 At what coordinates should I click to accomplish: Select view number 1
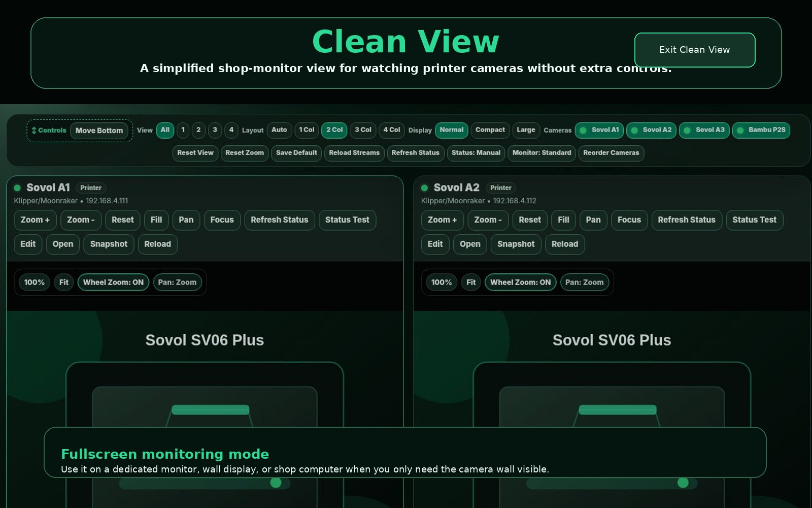coord(183,130)
